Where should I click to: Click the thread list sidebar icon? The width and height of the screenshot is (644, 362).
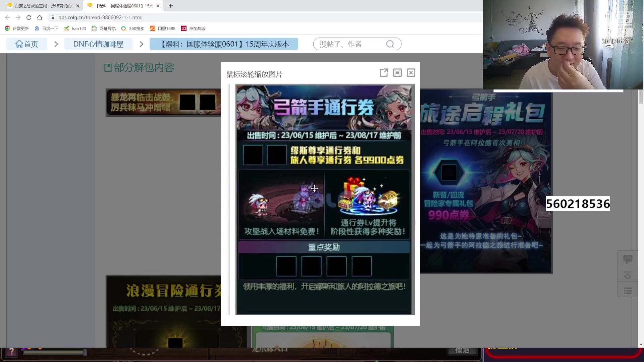pyautogui.click(x=628, y=291)
